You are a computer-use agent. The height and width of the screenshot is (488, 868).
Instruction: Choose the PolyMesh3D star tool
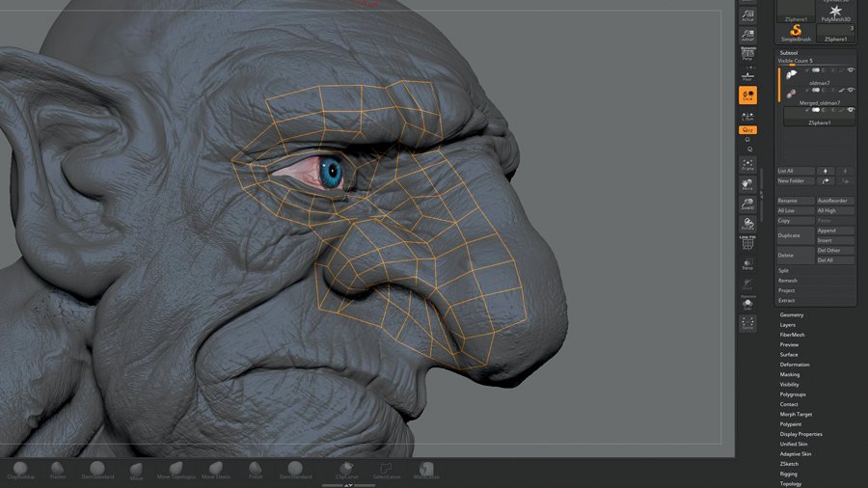coord(836,13)
